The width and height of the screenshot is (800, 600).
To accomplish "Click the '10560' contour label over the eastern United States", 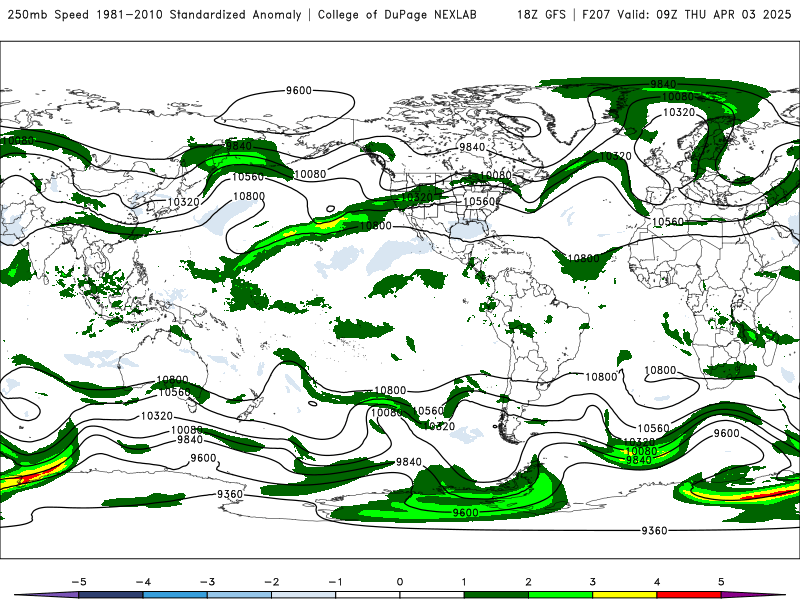I will point(479,202).
